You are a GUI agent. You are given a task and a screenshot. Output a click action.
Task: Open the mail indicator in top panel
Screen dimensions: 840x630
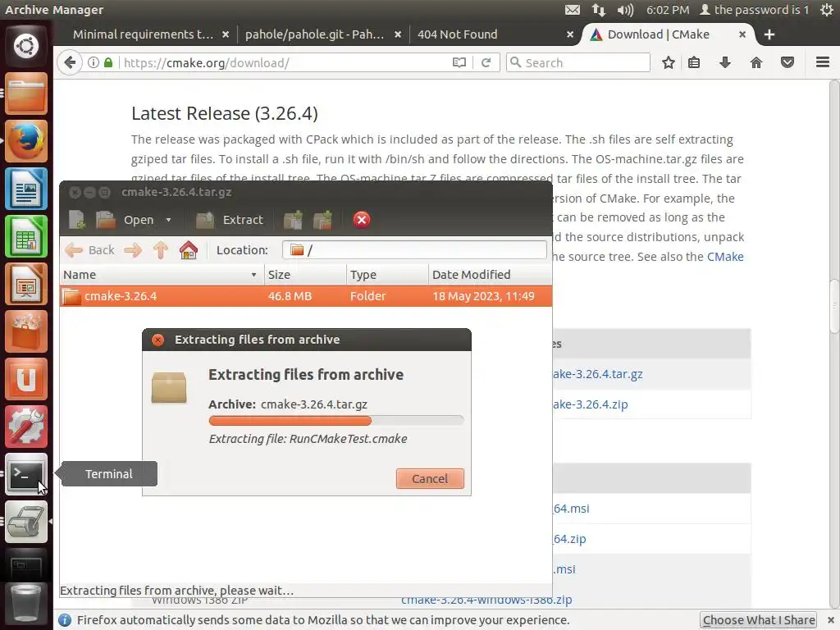click(x=572, y=10)
